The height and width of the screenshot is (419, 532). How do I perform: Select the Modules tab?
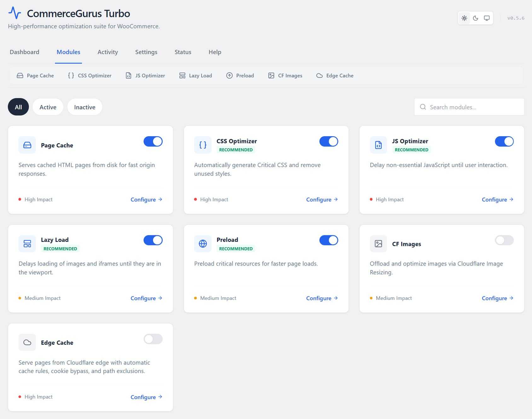point(68,52)
